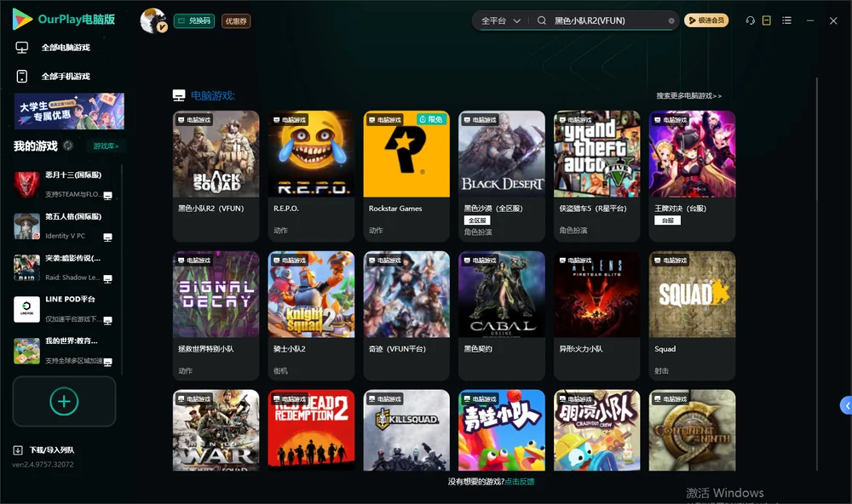The width and height of the screenshot is (852, 504).
Task: Click 搜索更多电脑游戏 link
Action: click(x=689, y=95)
